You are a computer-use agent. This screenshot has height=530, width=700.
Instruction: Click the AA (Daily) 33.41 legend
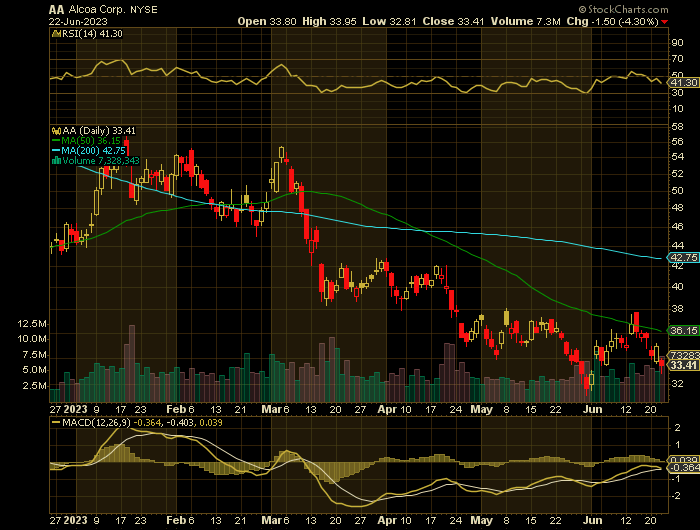[x=99, y=131]
